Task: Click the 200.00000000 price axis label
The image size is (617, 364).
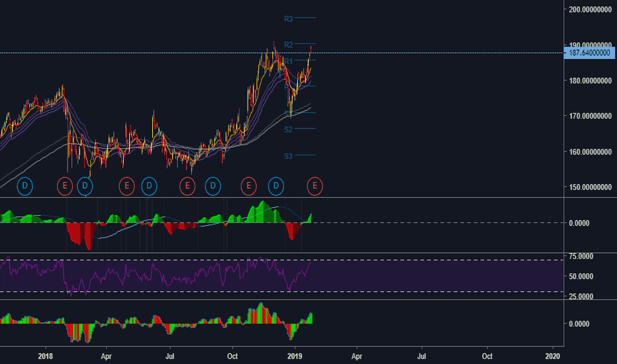Action: tap(591, 9)
